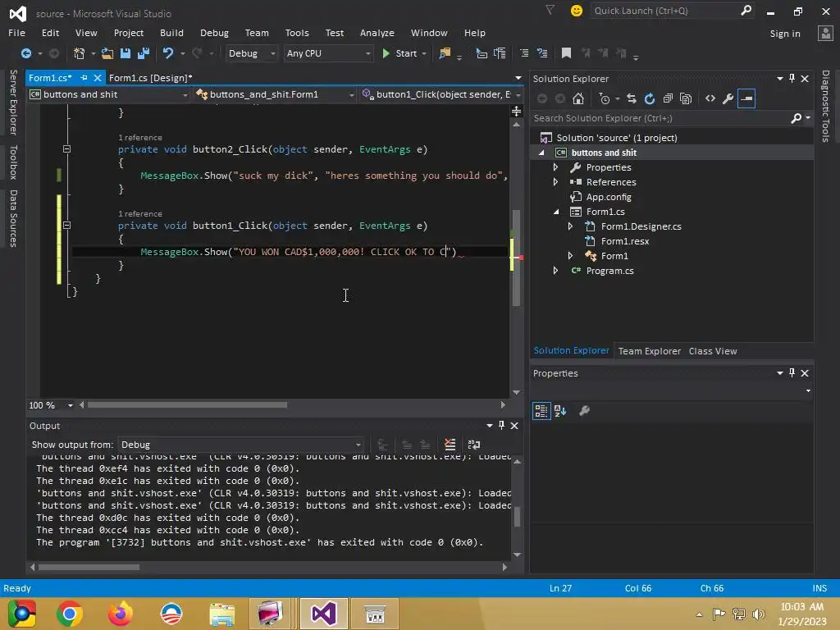This screenshot has width=840, height=630.
Task: Click the feedback smiley icon
Action: pyautogui.click(x=577, y=11)
